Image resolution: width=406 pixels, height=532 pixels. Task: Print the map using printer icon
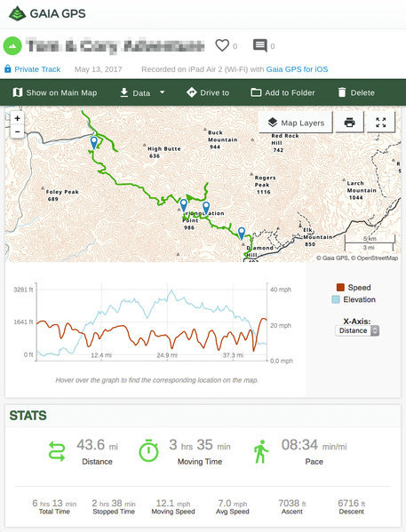click(349, 123)
